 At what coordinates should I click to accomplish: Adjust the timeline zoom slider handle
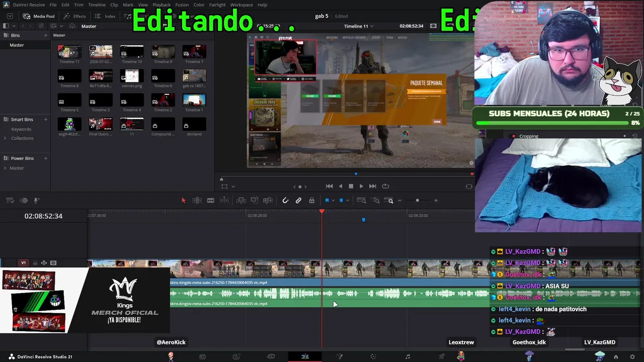click(x=417, y=201)
